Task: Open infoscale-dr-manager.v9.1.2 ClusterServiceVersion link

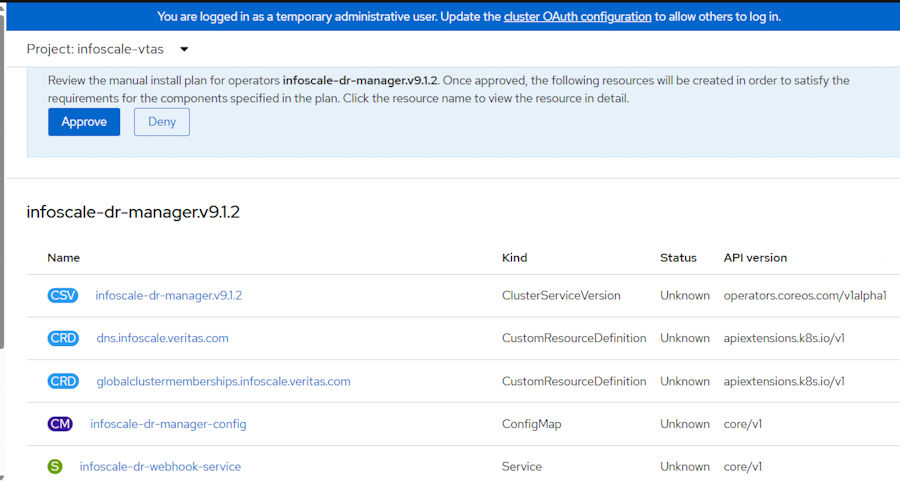Action: (x=169, y=296)
